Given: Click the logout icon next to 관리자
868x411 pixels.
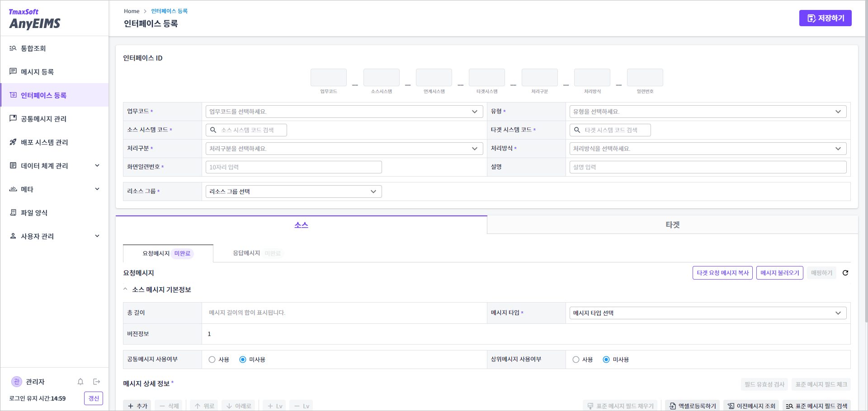Looking at the screenshot, I should (x=96, y=382).
